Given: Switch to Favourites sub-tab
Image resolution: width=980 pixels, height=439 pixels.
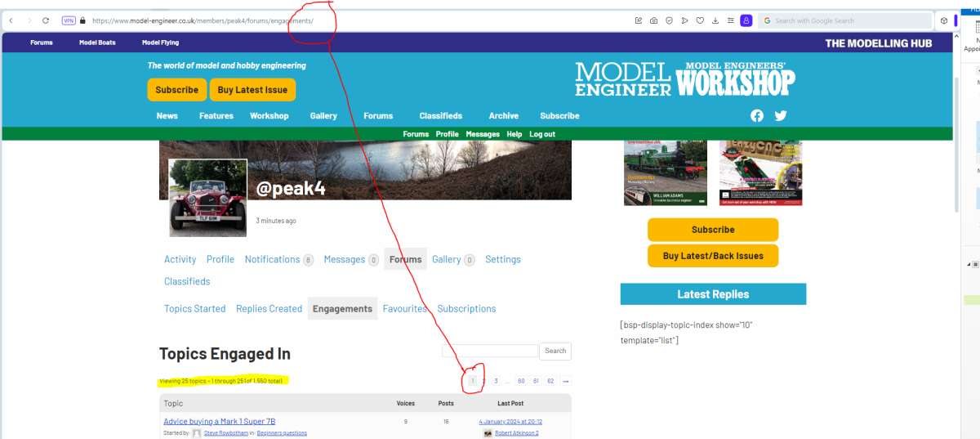Looking at the screenshot, I should (405, 309).
